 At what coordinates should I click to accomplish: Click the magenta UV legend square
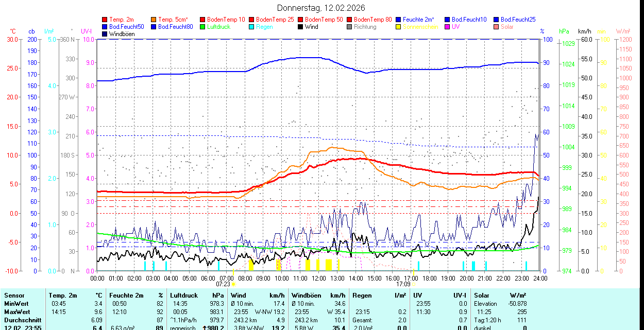pos(447,27)
